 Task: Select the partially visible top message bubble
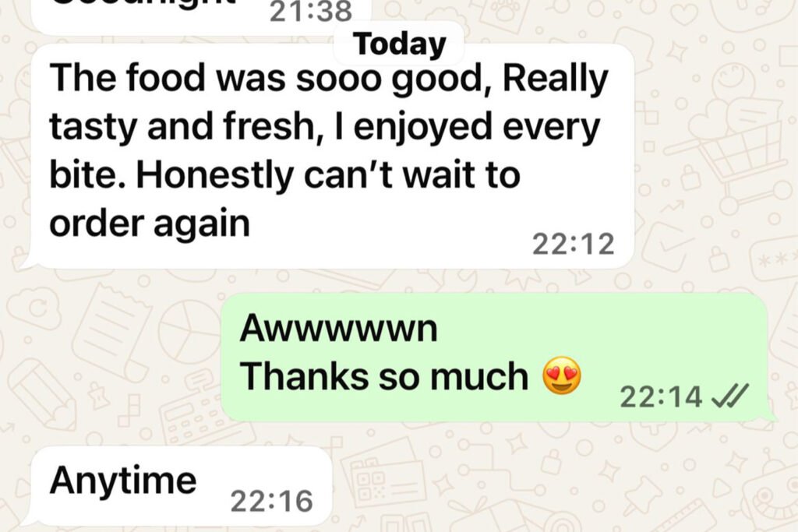(200, 16)
